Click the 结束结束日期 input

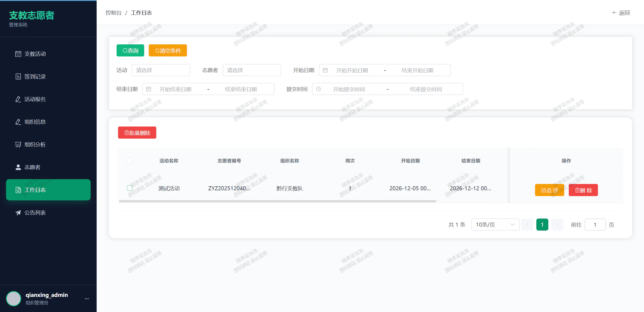(x=241, y=89)
